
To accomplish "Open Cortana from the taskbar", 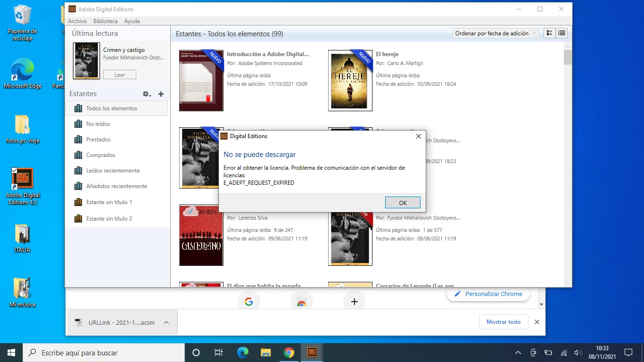I will tap(196, 353).
